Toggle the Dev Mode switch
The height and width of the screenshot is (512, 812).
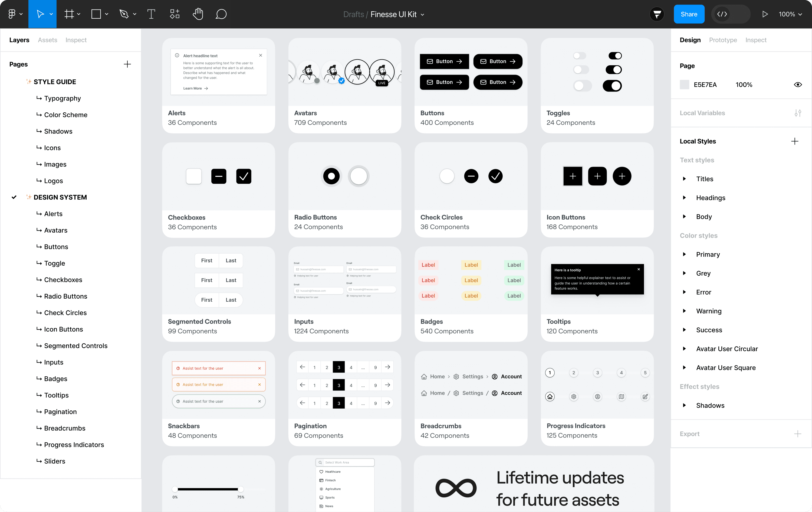(730, 14)
